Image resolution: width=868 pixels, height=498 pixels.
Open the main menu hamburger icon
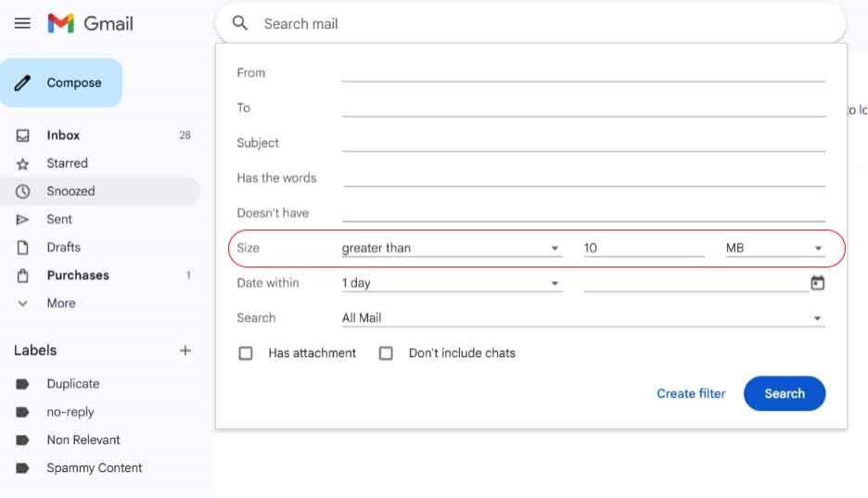pos(22,24)
